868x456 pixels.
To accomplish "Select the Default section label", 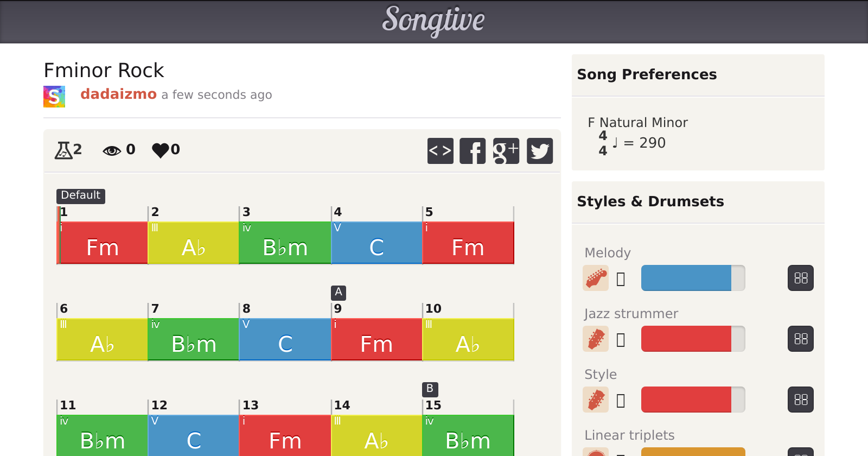I will pos(81,195).
